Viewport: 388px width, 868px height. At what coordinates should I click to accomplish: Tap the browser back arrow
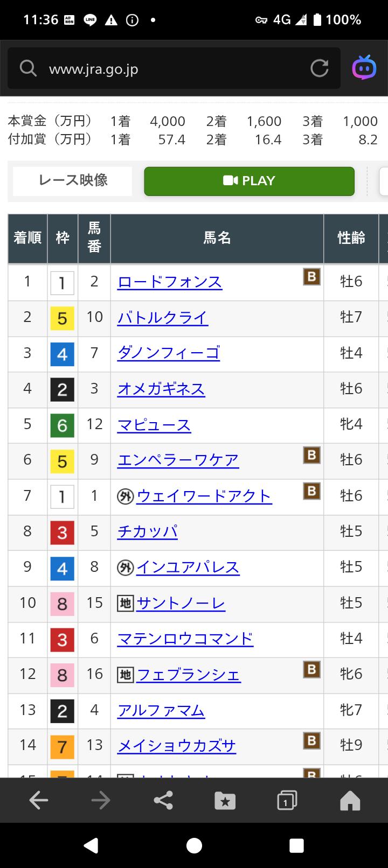coord(39,801)
